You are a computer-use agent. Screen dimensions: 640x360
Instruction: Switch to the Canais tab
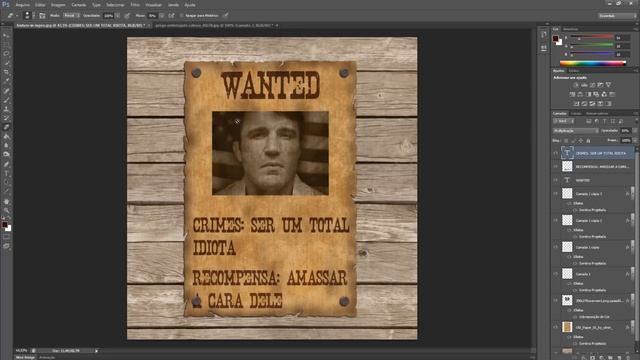(x=576, y=113)
